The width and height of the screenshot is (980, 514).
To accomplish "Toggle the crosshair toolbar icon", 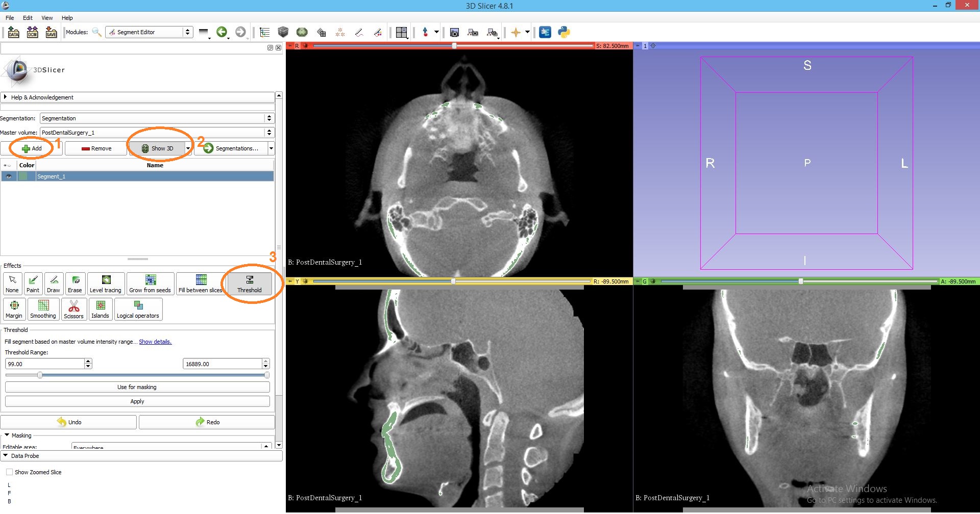I will (516, 32).
